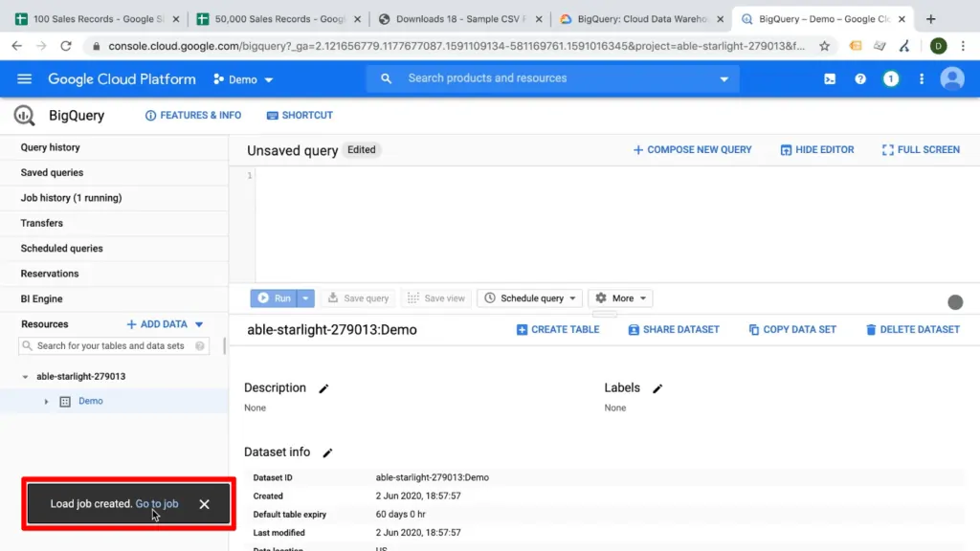Expand the able-starlight-279013 project resources
Image resolution: width=980 pixels, height=551 pixels.
[x=27, y=376]
